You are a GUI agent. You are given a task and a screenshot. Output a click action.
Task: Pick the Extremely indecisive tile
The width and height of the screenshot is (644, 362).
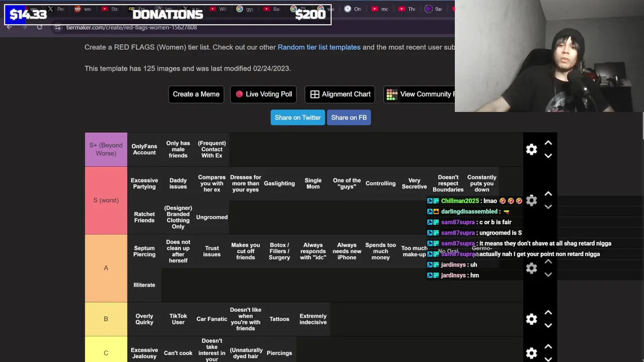coord(313,319)
